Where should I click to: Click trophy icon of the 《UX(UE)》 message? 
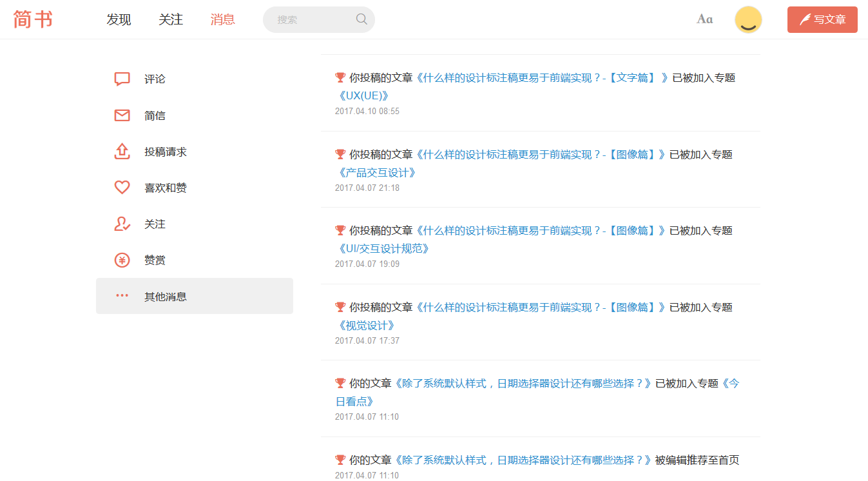click(x=340, y=77)
